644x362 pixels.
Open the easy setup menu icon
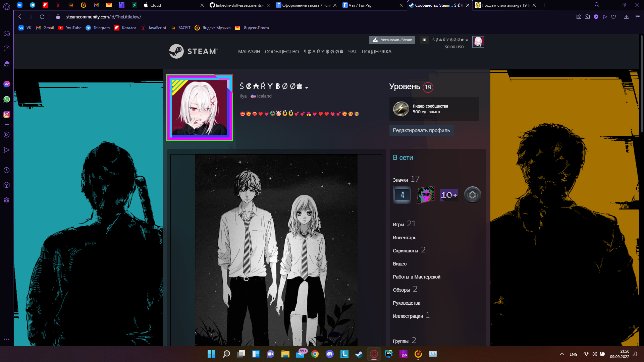click(638, 17)
